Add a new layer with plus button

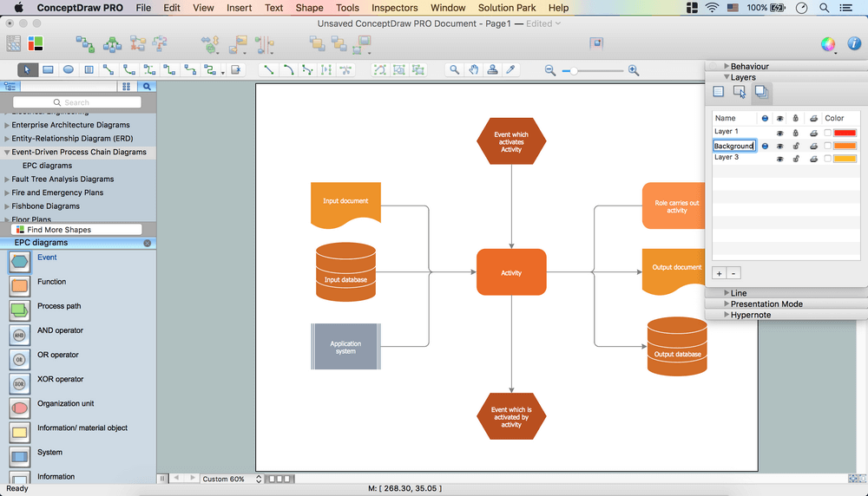(x=719, y=273)
